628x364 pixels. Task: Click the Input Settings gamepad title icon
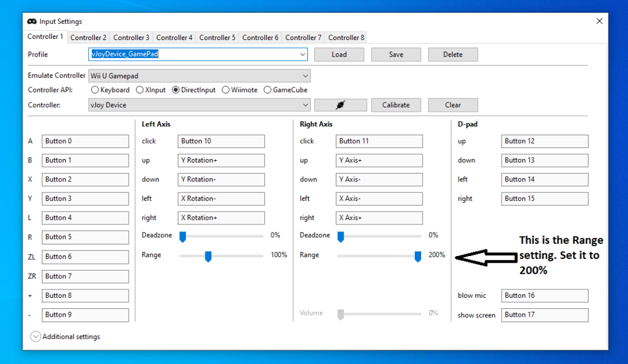coord(32,21)
